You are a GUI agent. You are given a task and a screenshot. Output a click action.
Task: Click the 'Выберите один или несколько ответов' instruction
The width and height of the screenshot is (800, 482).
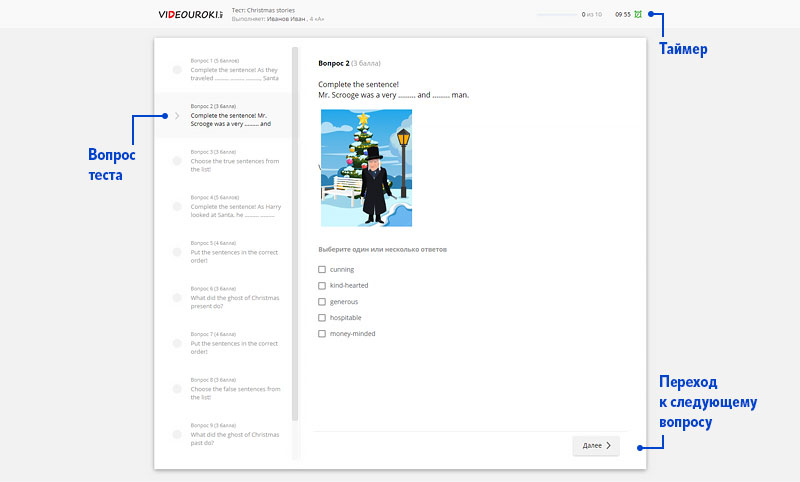383,249
